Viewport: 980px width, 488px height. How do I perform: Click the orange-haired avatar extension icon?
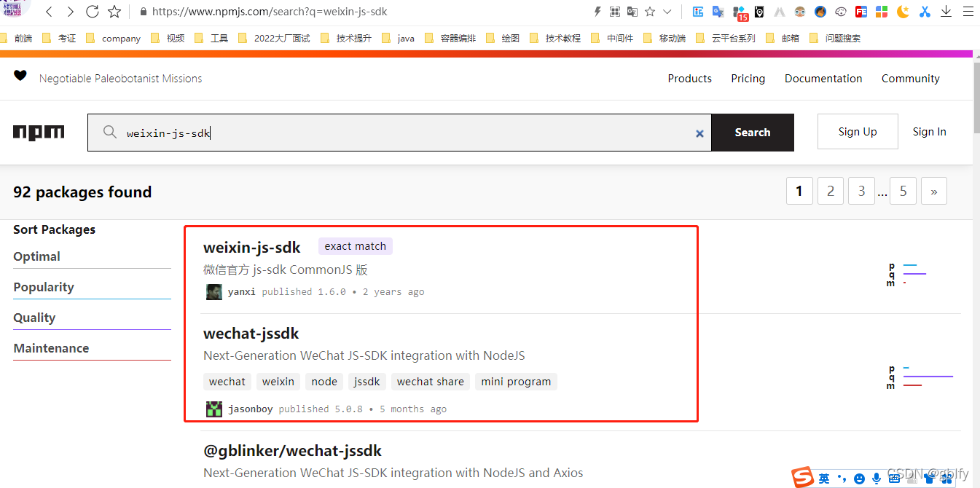820,12
